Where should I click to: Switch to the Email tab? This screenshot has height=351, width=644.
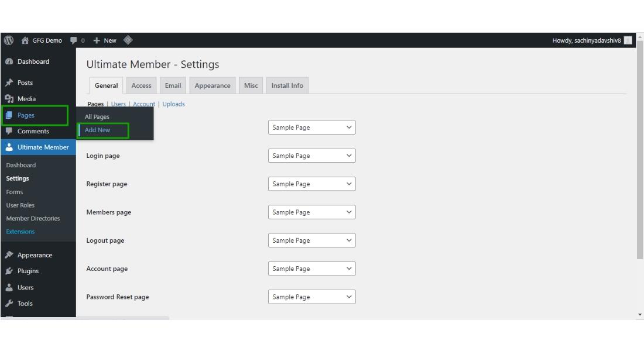[x=173, y=85]
